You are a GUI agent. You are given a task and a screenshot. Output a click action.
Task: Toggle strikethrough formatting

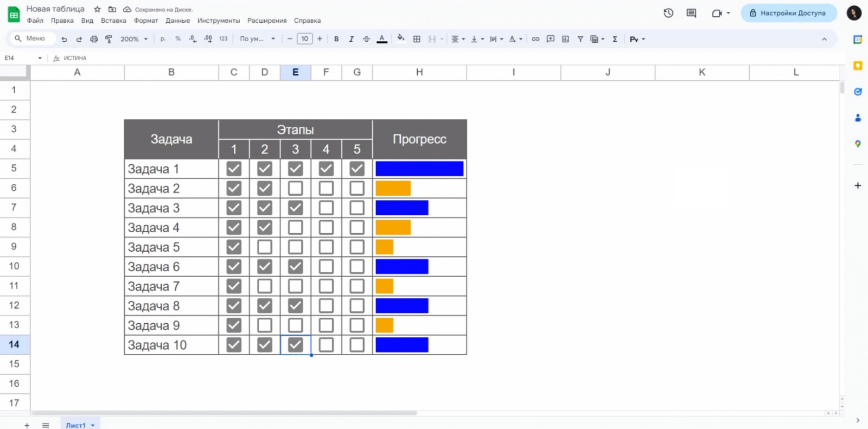(366, 39)
